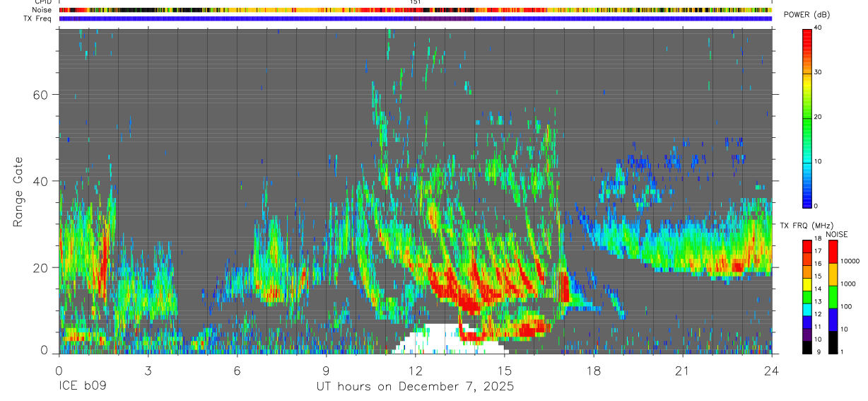This screenshot has width=868, height=401.
Task: Click the black bottom swatch in NOISE legend
Action: coord(833,342)
